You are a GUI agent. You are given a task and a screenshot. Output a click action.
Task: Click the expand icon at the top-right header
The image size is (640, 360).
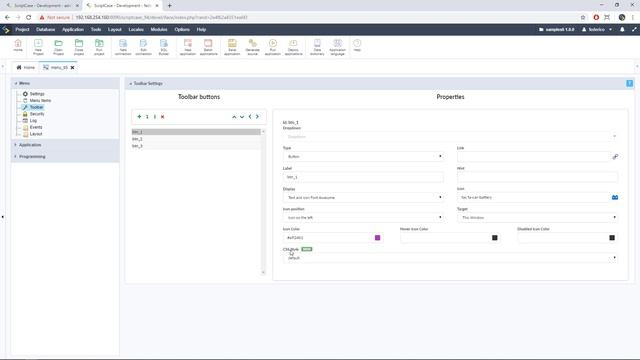tap(634, 29)
